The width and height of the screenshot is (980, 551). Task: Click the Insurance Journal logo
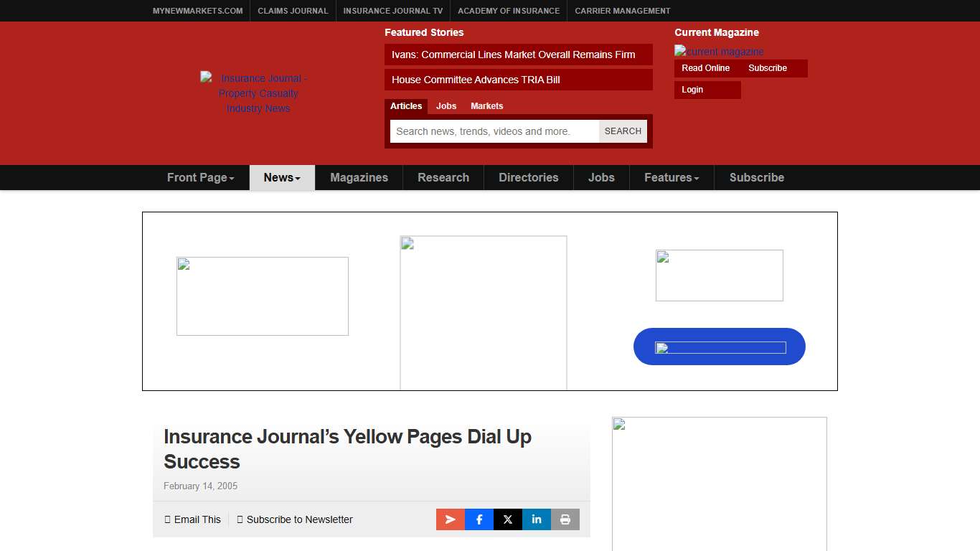point(258,93)
